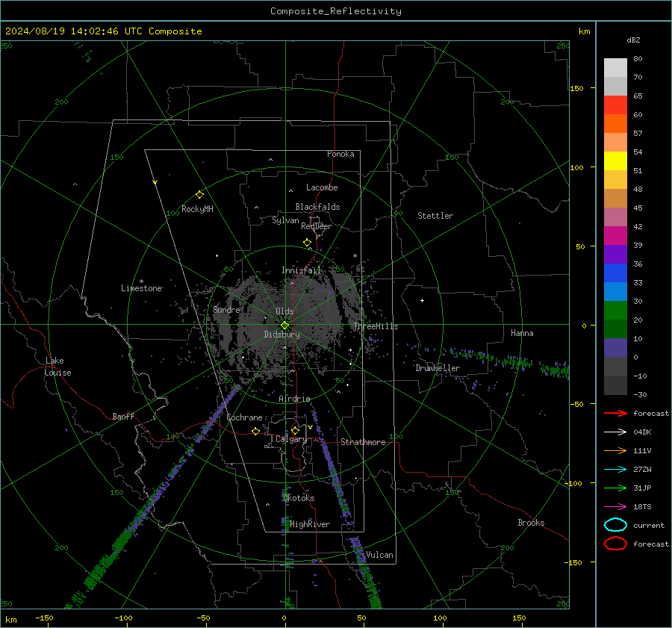The width and height of the screenshot is (672, 628).
Task: Click the Didsbury town label
Action: pyautogui.click(x=281, y=335)
